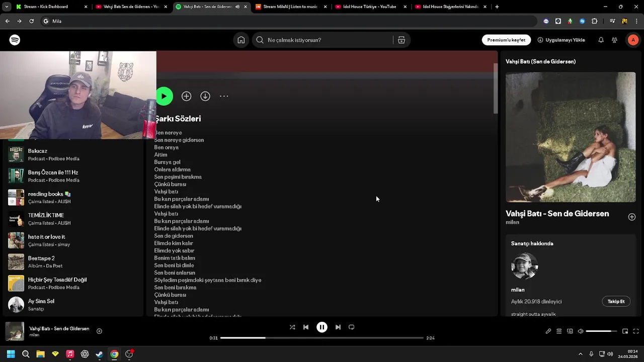This screenshot has width=644, height=362.
Task: Add Vahşi Batı to library in side panel
Action: (x=631, y=217)
